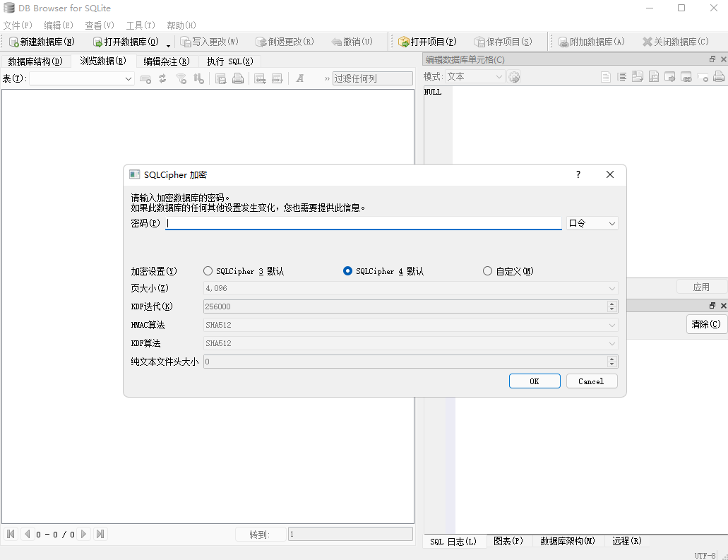
Task: Click the refresh table data icon
Action: pyautogui.click(x=162, y=79)
